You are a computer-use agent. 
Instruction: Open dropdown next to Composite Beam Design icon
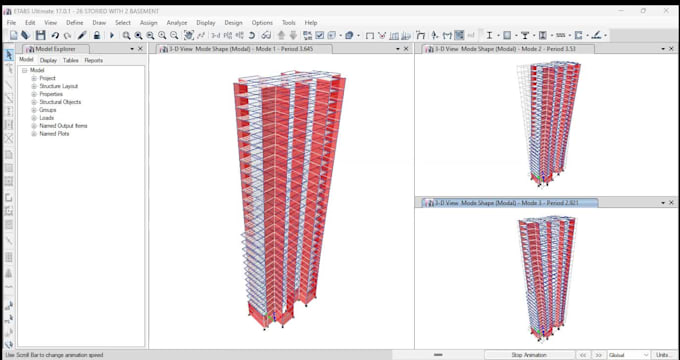pos(534,36)
